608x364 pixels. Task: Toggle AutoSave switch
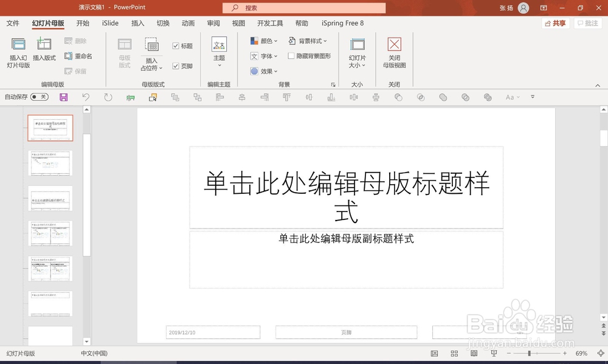point(40,97)
